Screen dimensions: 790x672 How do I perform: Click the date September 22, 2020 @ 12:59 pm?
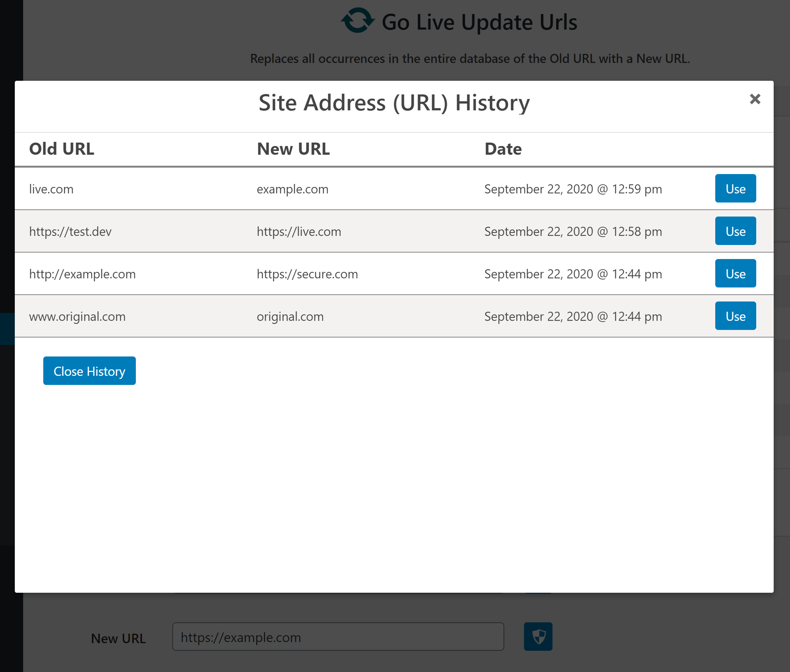[x=573, y=188]
